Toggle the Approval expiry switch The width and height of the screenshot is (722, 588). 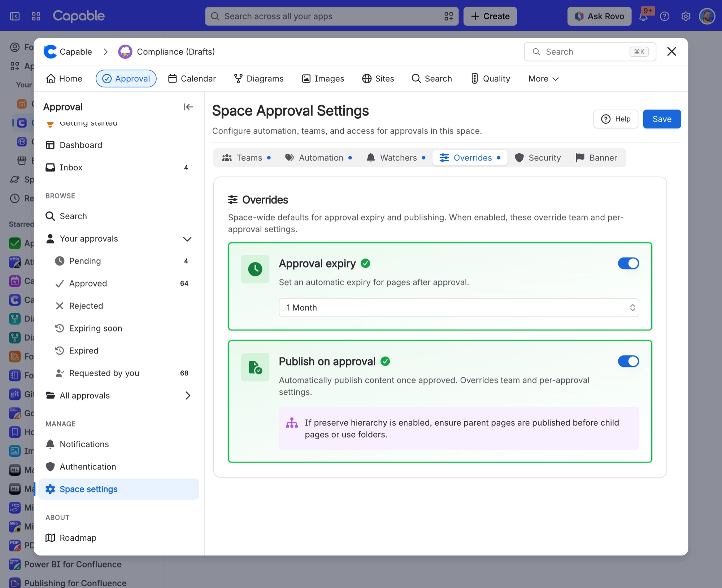[628, 263]
